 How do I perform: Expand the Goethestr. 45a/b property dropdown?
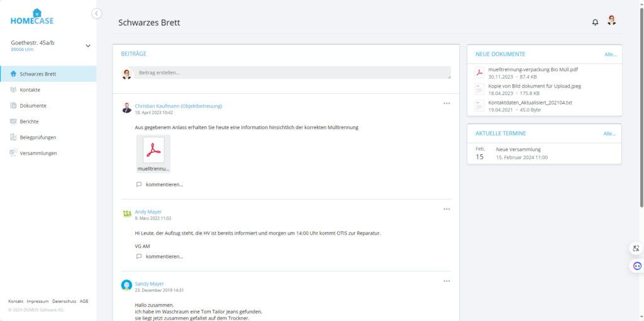(x=88, y=45)
